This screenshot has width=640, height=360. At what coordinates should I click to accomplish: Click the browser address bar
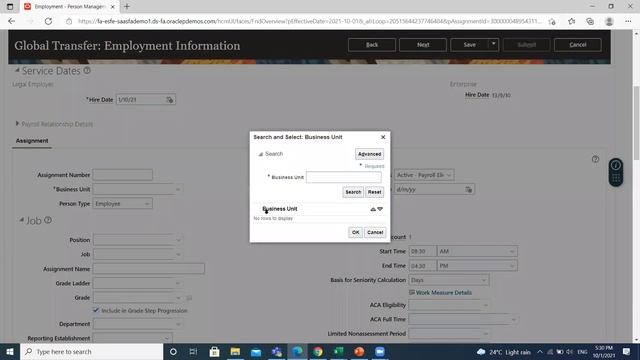tap(309, 21)
